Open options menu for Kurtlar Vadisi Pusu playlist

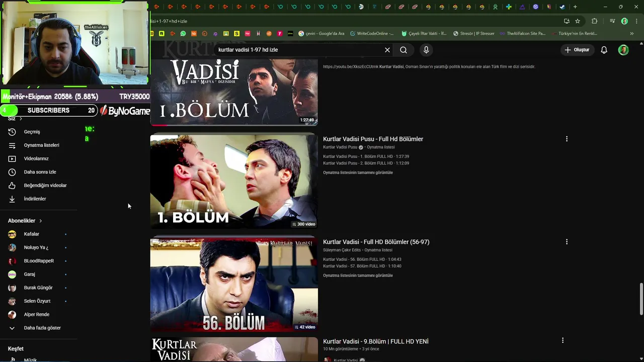[x=567, y=139]
